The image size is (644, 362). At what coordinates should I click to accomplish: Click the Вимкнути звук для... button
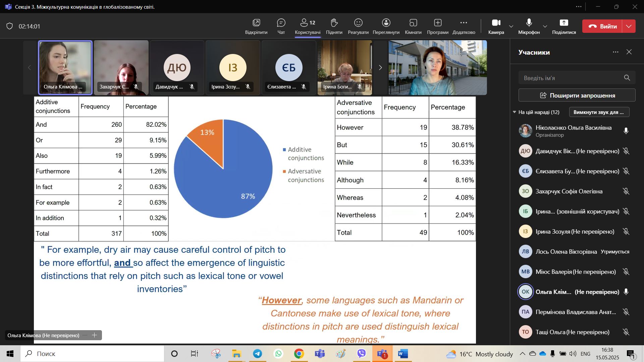coord(598,112)
